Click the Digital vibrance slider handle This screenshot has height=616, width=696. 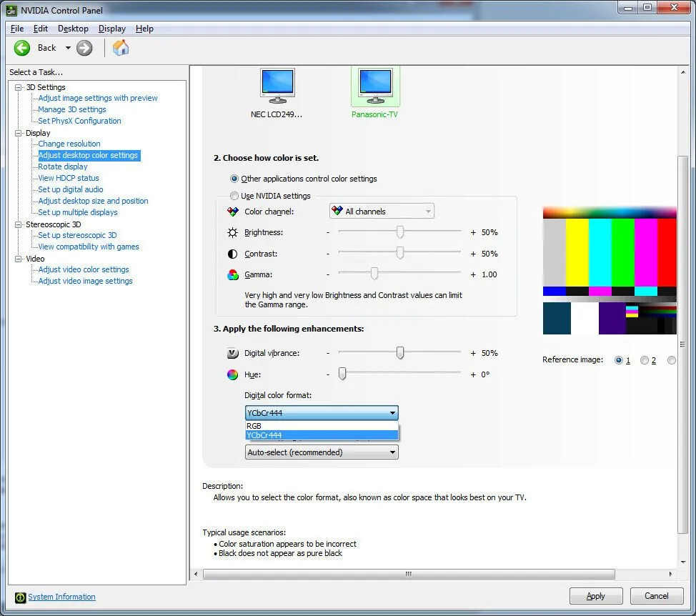pyautogui.click(x=400, y=353)
